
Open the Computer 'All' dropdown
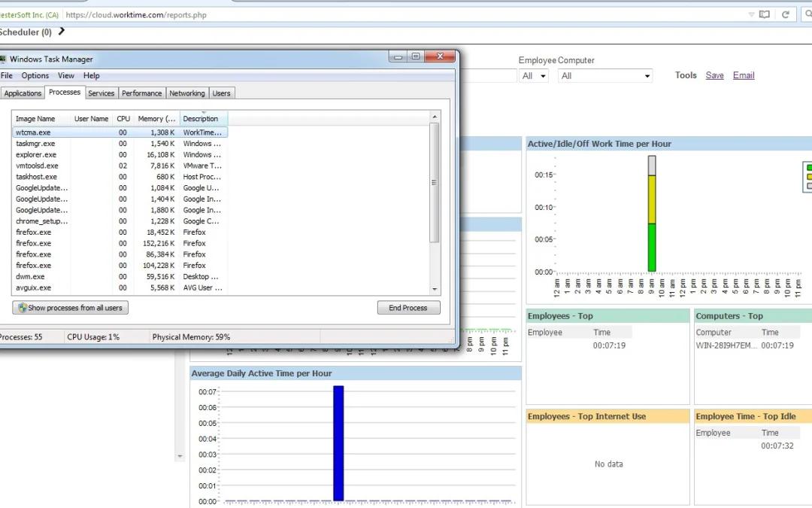605,76
